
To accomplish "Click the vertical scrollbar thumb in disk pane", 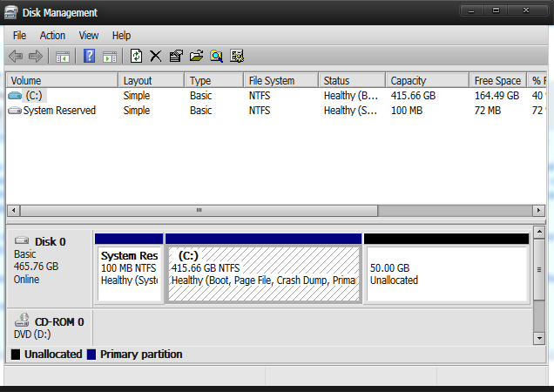I will (539, 270).
